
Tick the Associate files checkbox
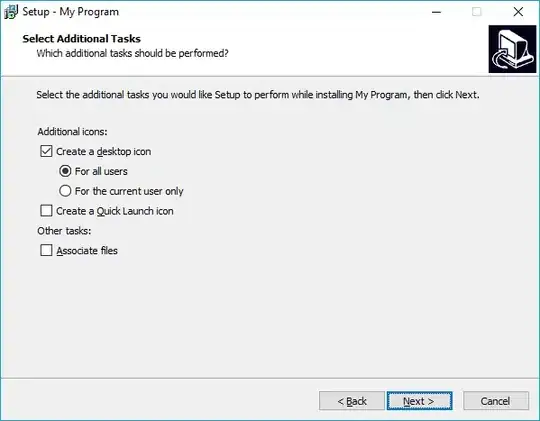pyautogui.click(x=46, y=250)
